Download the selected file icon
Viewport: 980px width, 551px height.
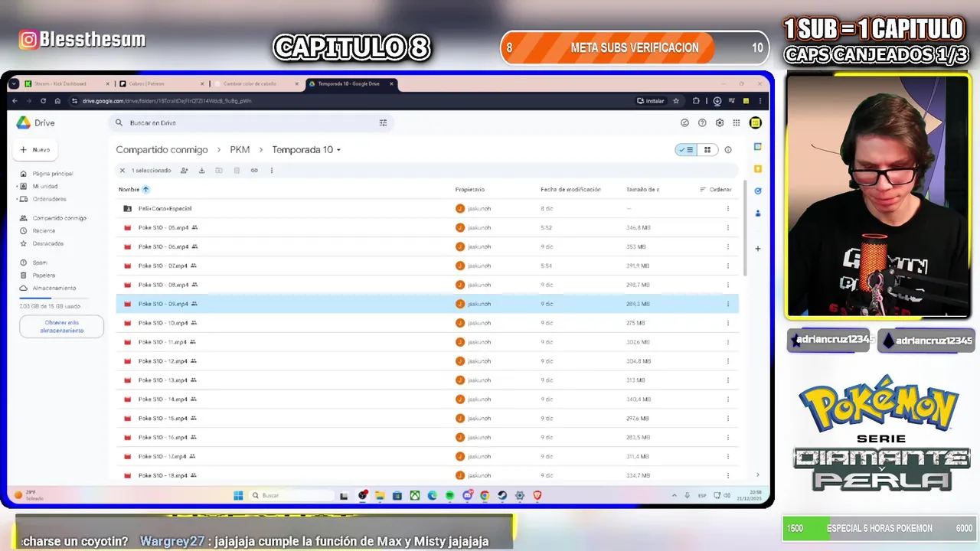[x=201, y=171]
